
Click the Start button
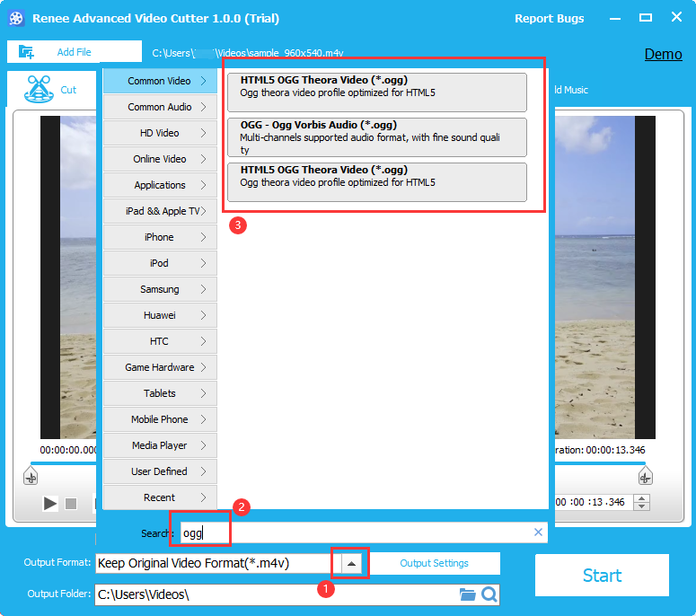pyautogui.click(x=602, y=576)
